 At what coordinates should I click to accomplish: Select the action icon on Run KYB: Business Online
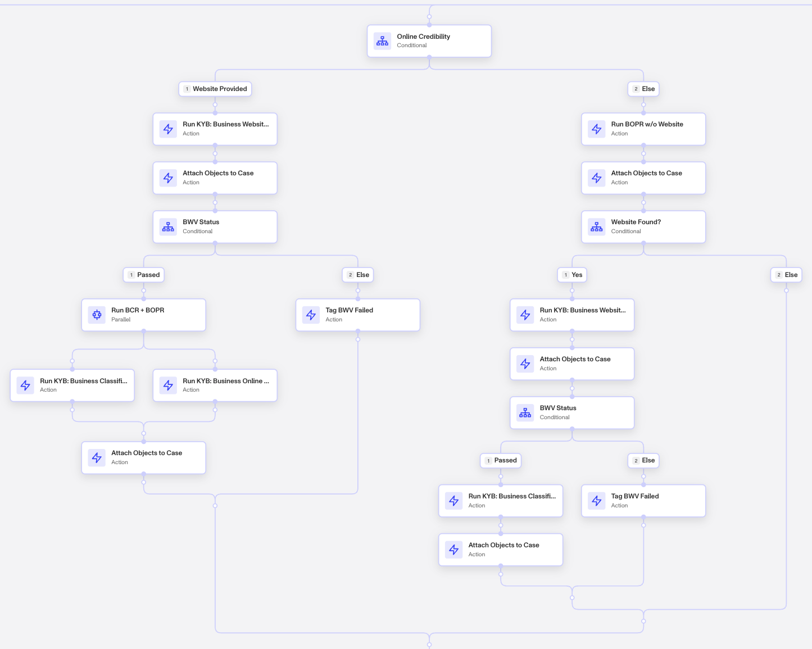point(167,385)
